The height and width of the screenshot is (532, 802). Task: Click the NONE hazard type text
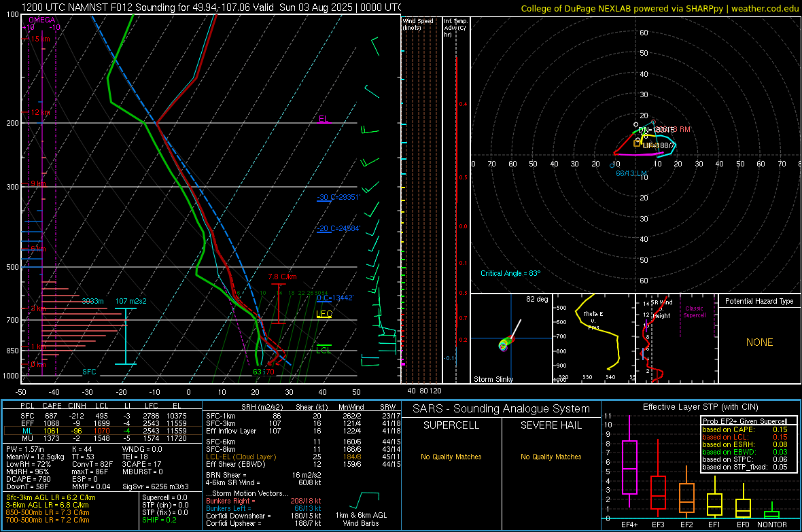click(x=759, y=342)
